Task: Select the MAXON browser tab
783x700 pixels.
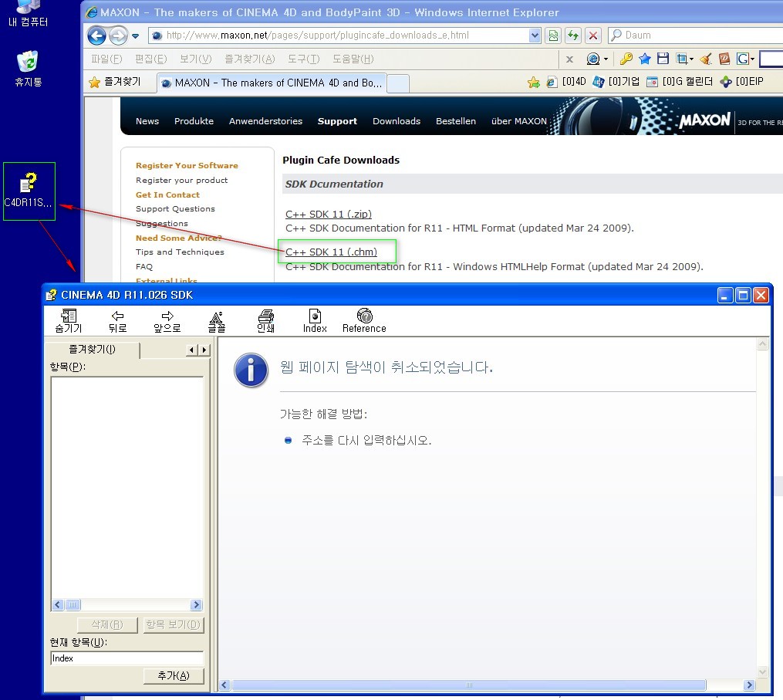Action: tap(272, 83)
